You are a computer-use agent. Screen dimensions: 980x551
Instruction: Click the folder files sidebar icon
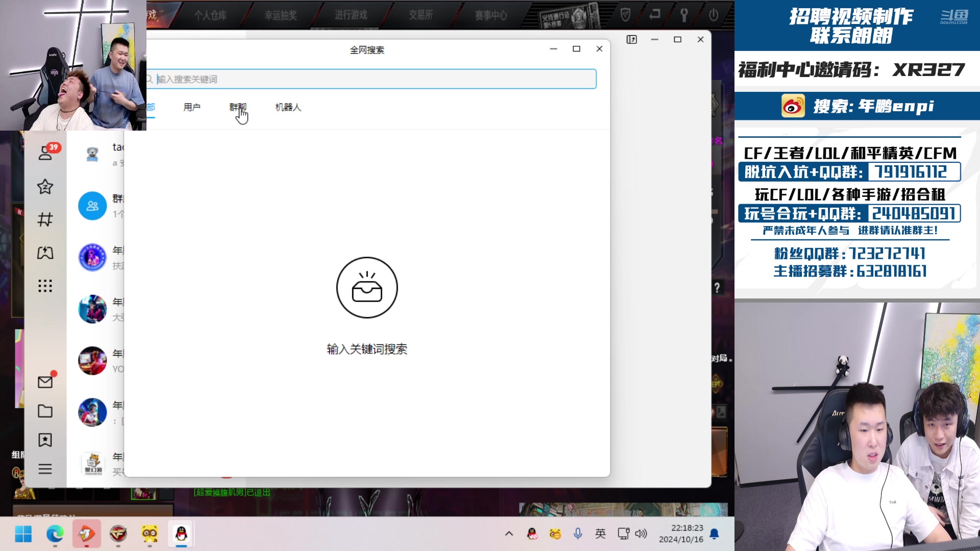(45, 411)
